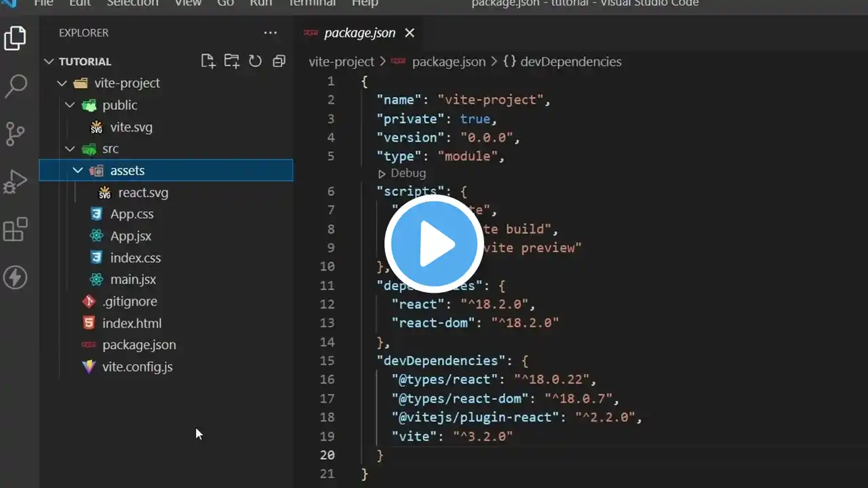Click the EXPLORER panel title
Image resolution: width=868 pixels, height=488 pixels.
83,33
